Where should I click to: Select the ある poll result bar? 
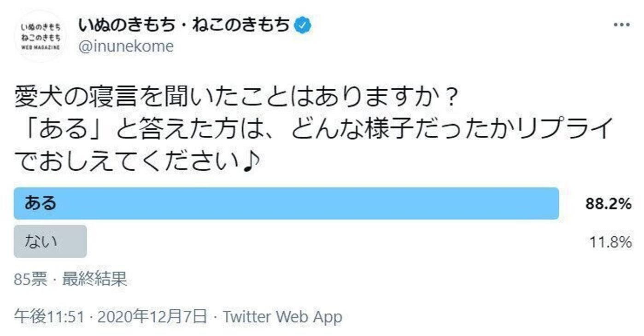coord(286,203)
